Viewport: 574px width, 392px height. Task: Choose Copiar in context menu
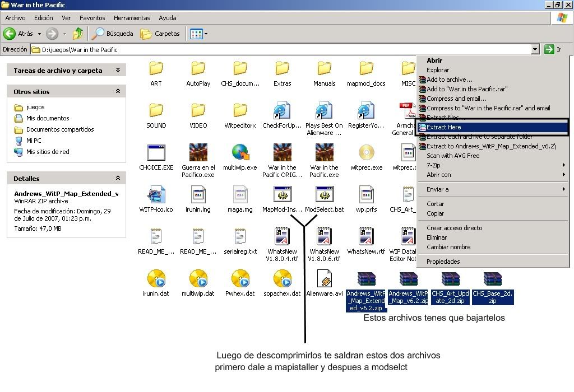click(493, 213)
